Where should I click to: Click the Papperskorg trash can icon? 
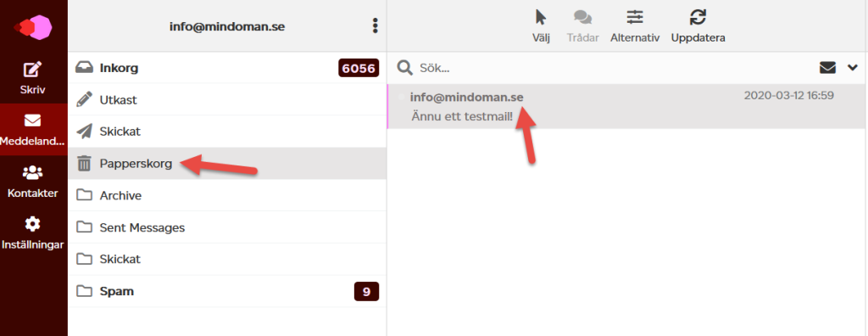coord(84,164)
